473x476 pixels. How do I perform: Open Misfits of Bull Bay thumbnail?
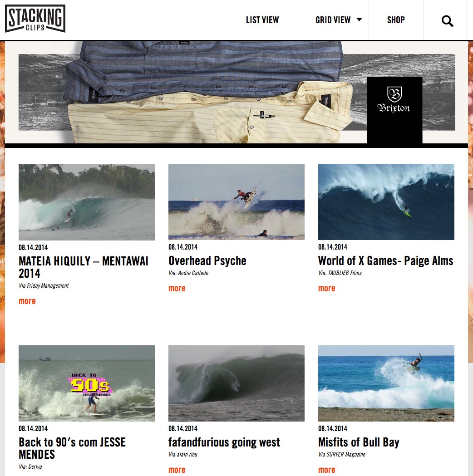coord(386,383)
